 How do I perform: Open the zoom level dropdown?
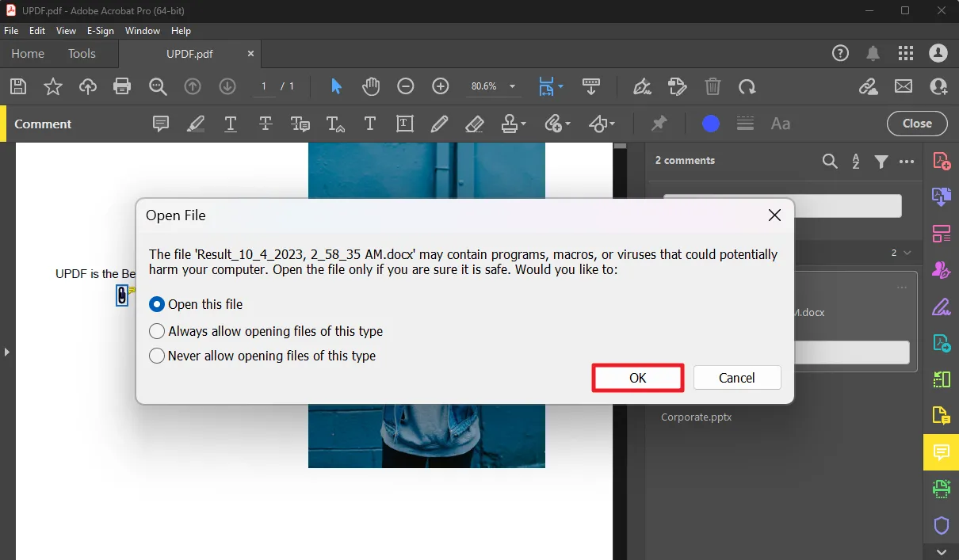[x=512, y=86]
